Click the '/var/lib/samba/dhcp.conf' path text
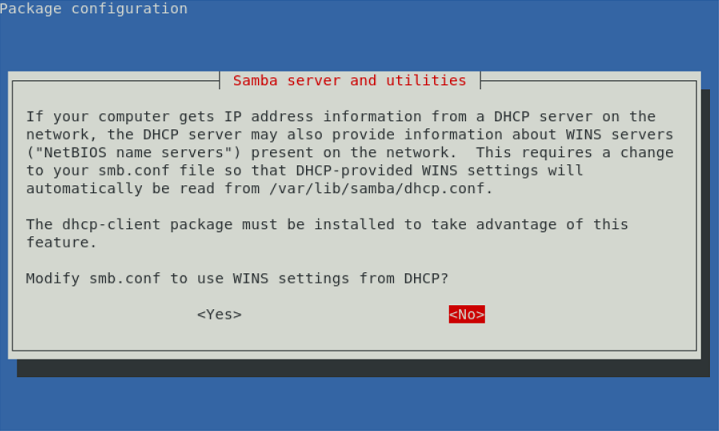Screen dimensions: 719x431 [x=381, y=188]
